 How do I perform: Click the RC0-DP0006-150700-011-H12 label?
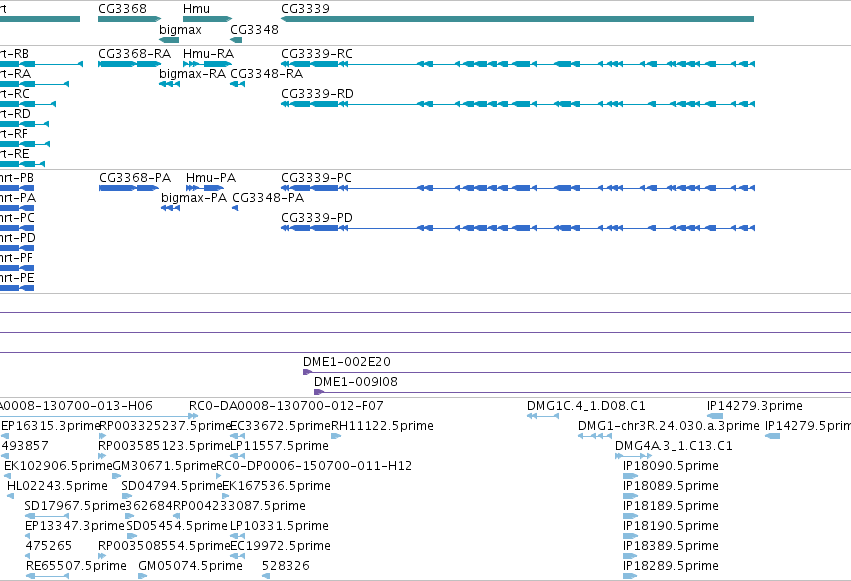point(314,466)
